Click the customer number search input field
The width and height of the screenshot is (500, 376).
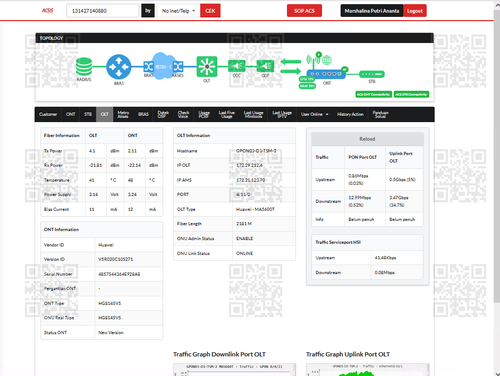(x=103, y=11)
